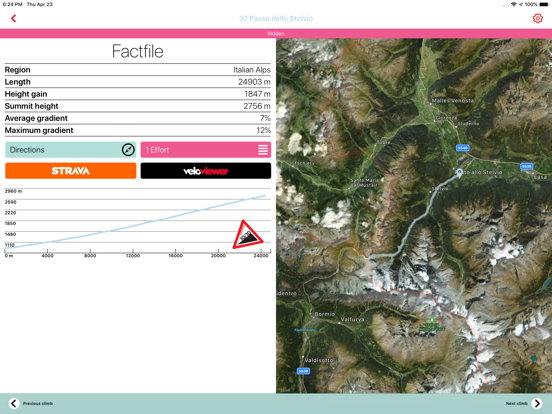Tap the Previous climb label
Screen dimensions: 552x414
pos(38,403)
